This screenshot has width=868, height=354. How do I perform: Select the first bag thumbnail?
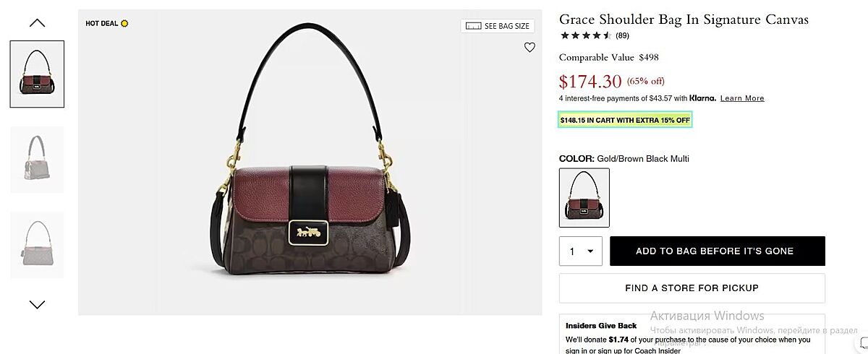tap(37, 74)
